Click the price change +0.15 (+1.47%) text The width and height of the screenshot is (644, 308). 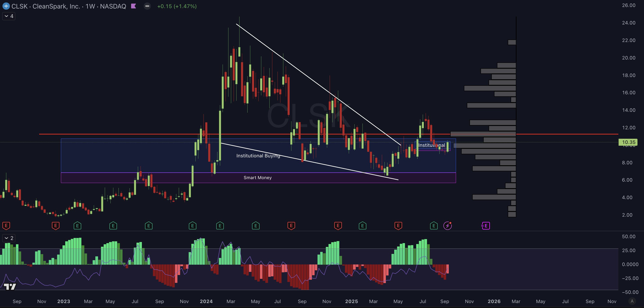coord(177,6)
